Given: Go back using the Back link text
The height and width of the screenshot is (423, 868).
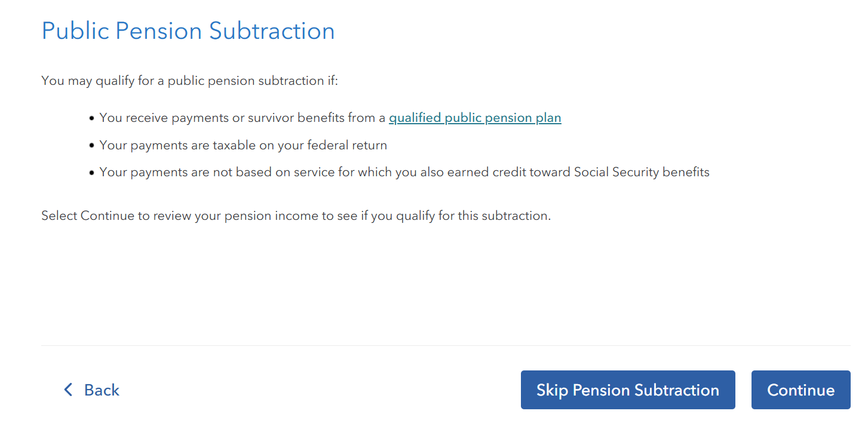Looking at the screenshot, I should pos(102,390).
